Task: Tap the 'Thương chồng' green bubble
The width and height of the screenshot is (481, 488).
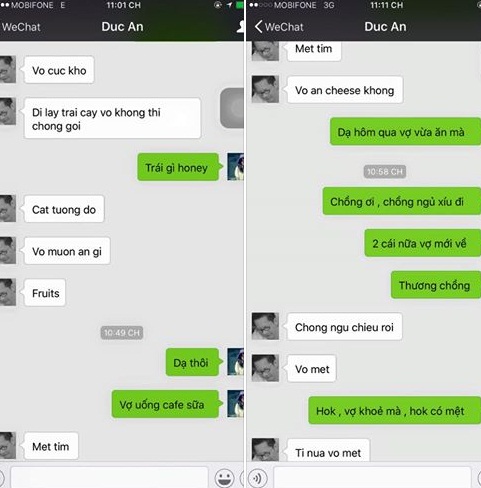Action: point(436,285)
